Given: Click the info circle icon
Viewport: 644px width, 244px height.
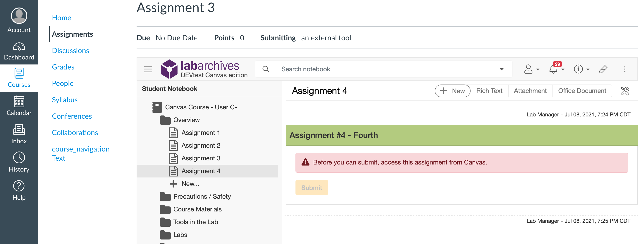Looking at the screenshot, I should click(578, 69).
